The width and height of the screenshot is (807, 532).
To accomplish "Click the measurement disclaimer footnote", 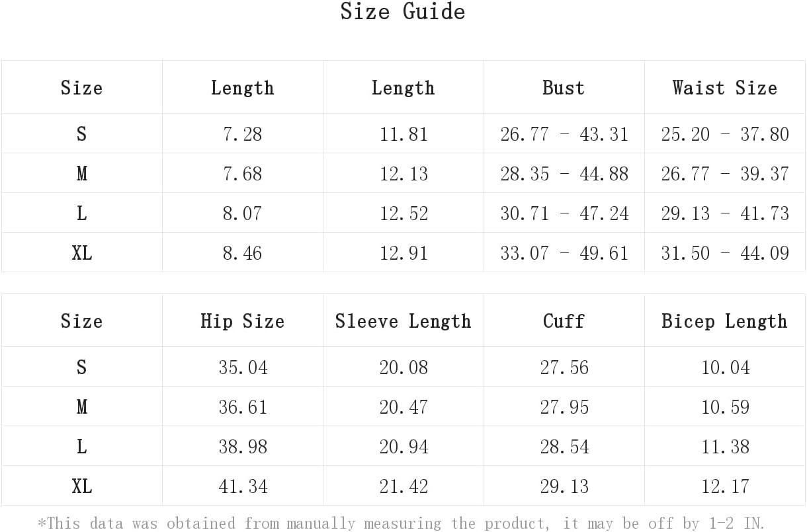I will (x=402, y=523).
